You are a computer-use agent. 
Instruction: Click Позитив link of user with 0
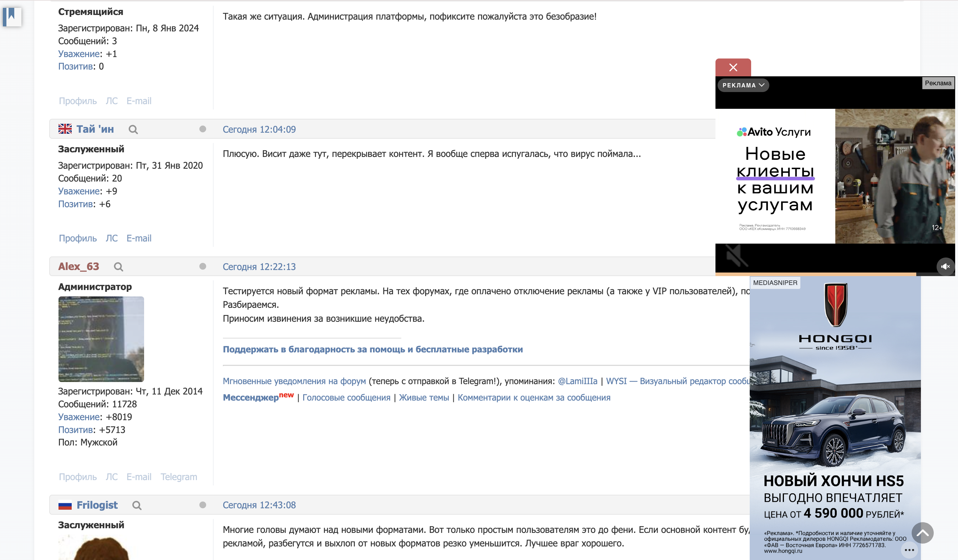click(76, 66)
